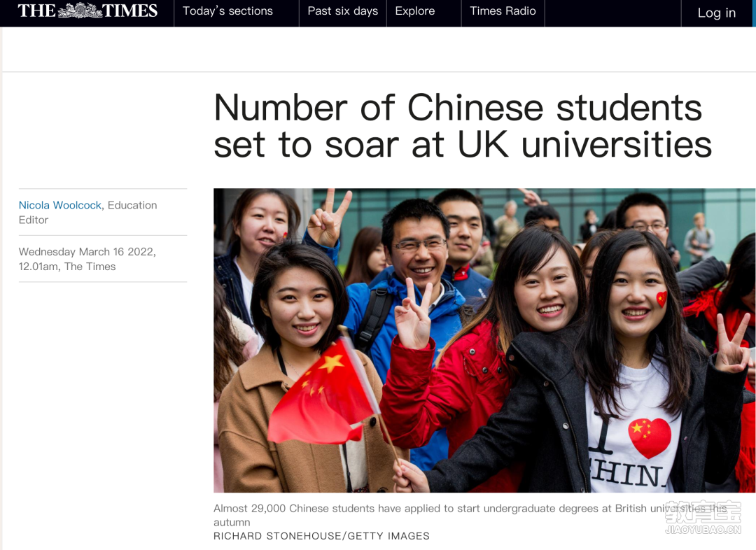Open Past six days menu
Image resolution: width=756 pixels, height=550 pixels.
(343, 12)
